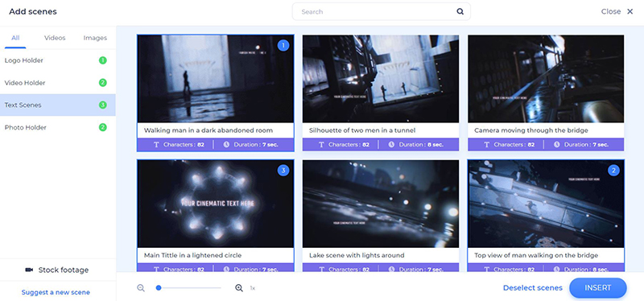Click the characters T icon under Camera moving scene
Image resolution: width=644 pixels, height=301 pixels.
coord(486,145)
